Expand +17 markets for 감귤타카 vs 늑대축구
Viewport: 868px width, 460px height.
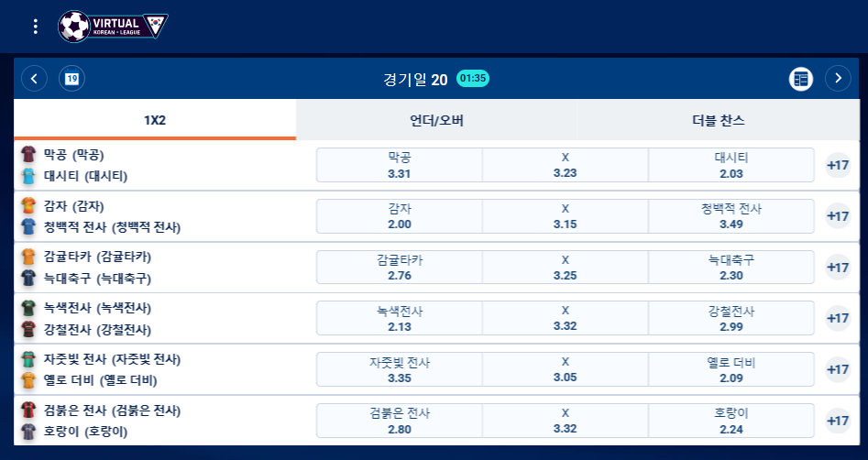tap(838, 268)
